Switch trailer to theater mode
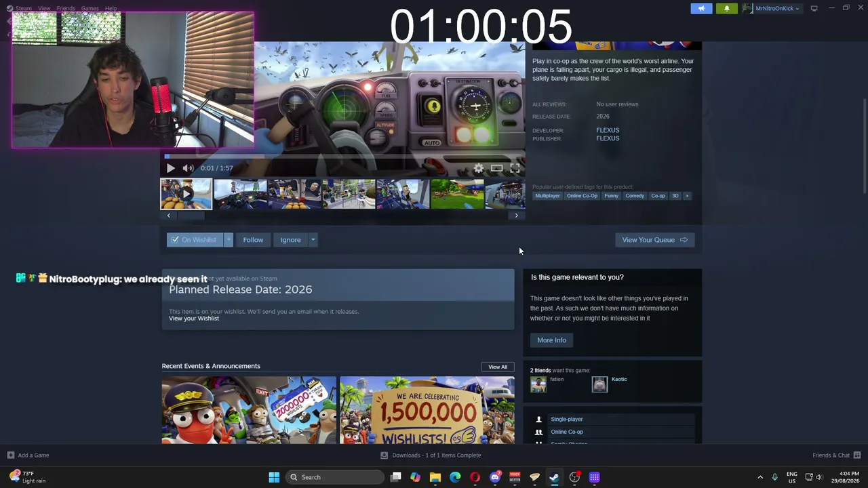Image resolution: width=868 pixels, height=488 pixels. pos(497,168)
